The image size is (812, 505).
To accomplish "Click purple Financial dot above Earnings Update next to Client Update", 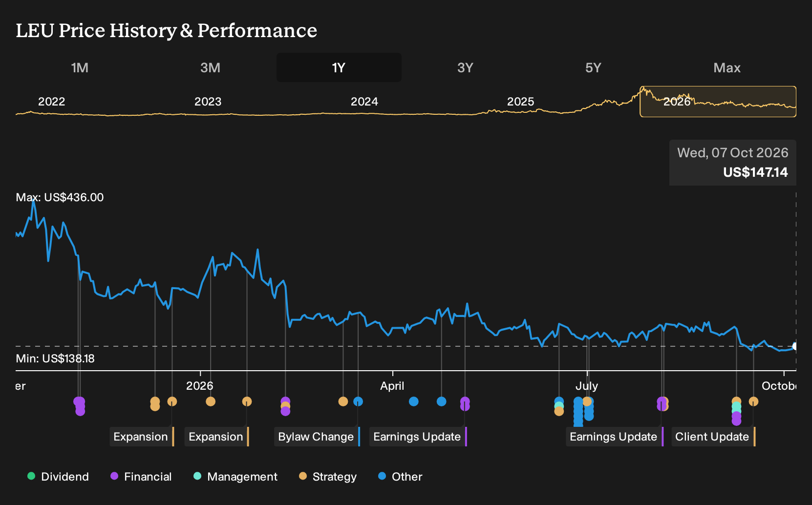I will [661, 401].
